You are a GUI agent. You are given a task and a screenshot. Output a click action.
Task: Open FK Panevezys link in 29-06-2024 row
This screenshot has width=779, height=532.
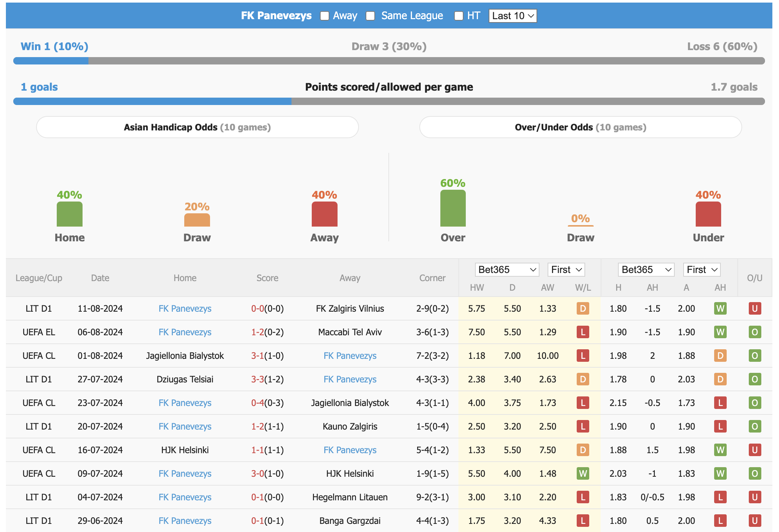pyautogui.click(x=185, y=521)
